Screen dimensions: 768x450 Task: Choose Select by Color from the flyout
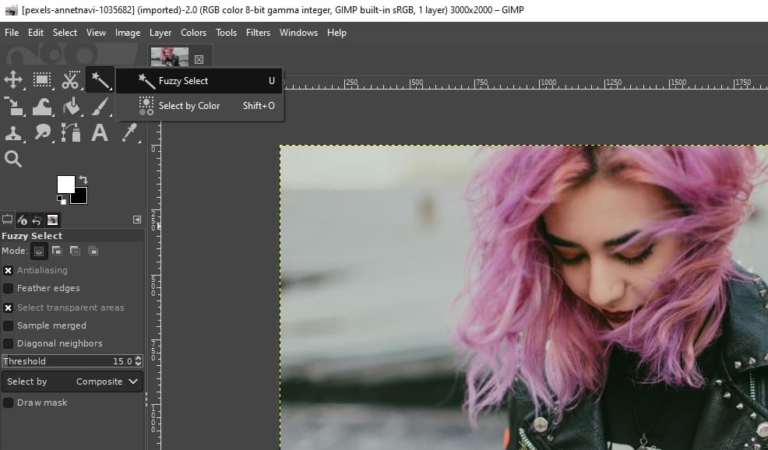tap(189, 106)
